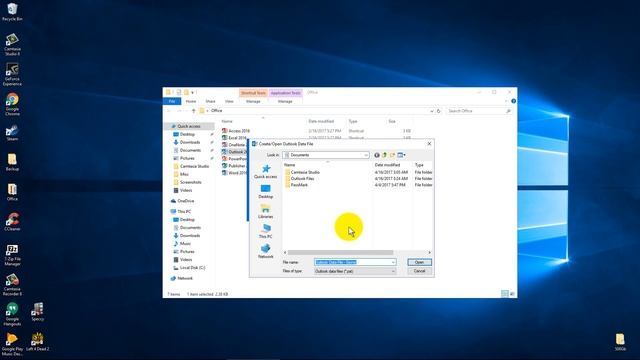Image resolution: width=640 pixels, height=360 pixels.
Task: Go up one level in dialog toolbar
Action: pos(384,155)
